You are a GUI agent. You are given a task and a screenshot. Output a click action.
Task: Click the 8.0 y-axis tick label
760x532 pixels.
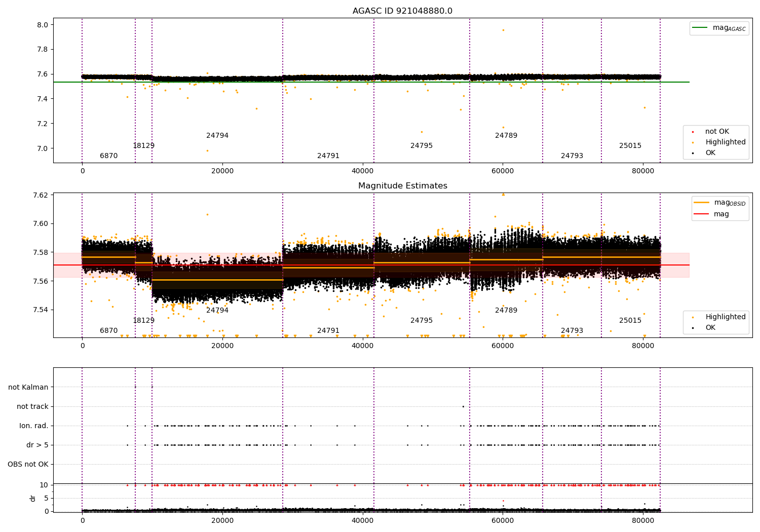click(x=43, y=25)
